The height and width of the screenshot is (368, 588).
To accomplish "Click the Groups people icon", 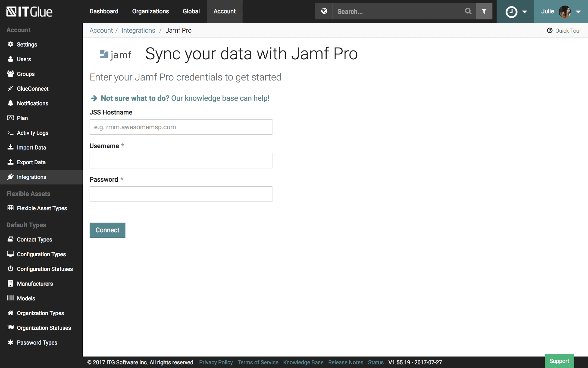I will 10,74.
